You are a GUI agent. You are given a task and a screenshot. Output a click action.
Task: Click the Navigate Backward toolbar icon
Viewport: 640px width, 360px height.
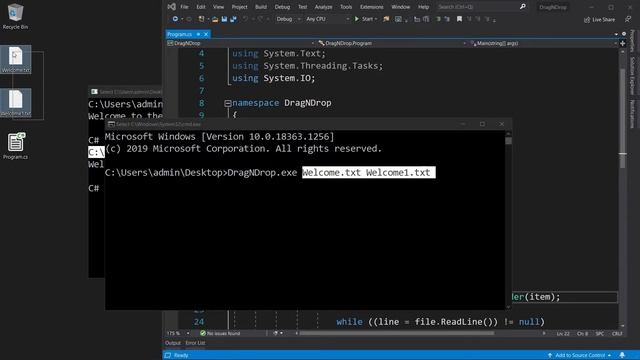pos(175,19)
